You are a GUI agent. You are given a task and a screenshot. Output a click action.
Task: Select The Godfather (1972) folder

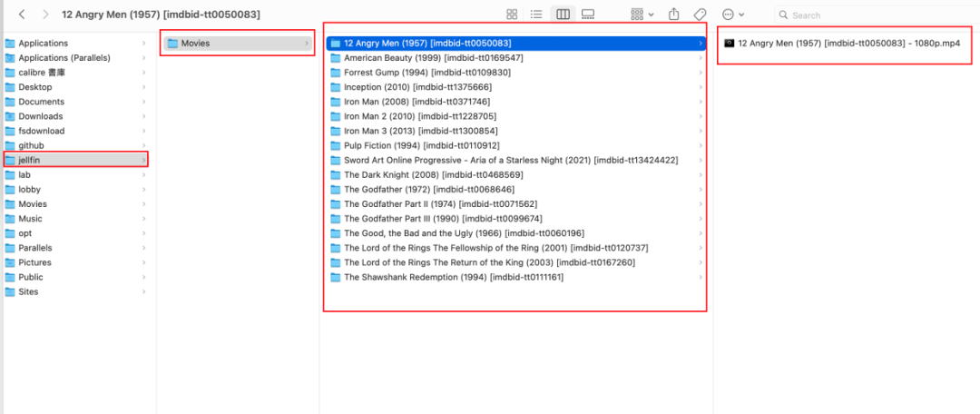pyautogui.click(x=516, y=190)
